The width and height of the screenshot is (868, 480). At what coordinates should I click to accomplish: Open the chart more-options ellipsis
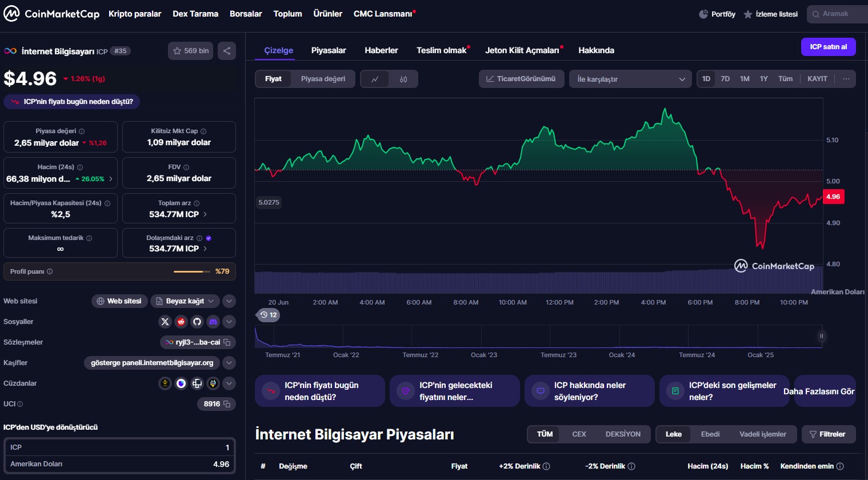click(846, 79)
